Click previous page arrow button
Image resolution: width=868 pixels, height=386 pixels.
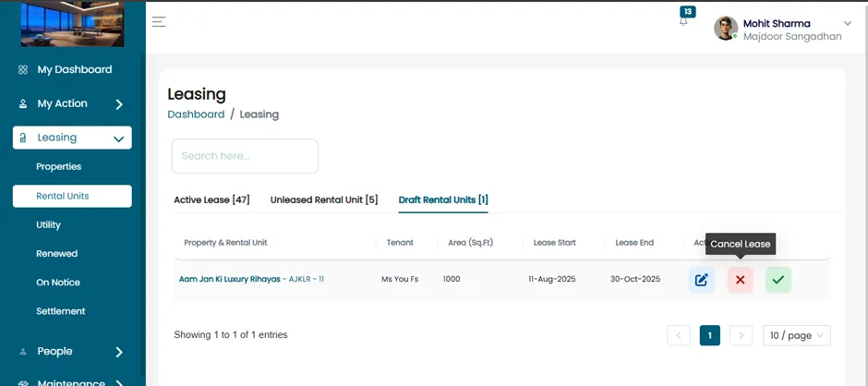(679, 335)
